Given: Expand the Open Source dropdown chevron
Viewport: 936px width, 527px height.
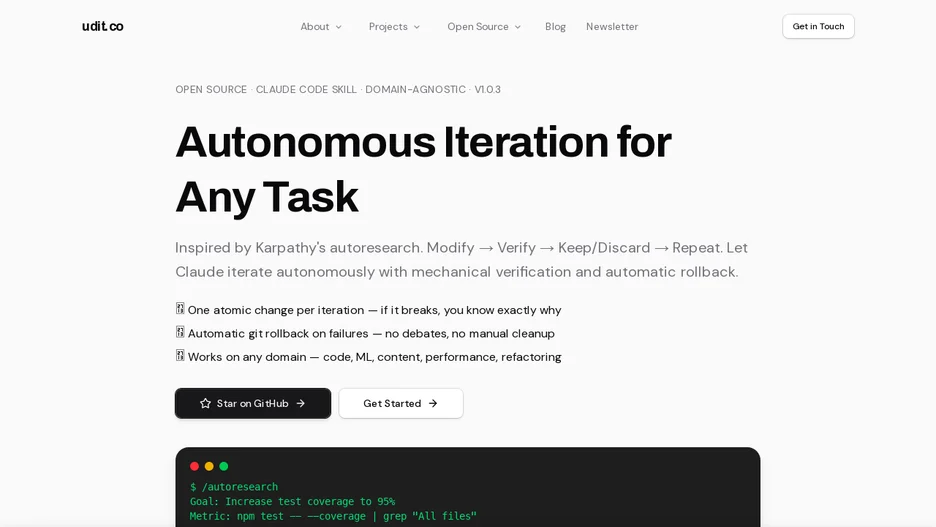Looking at the screenshot, I should point(518,27).
